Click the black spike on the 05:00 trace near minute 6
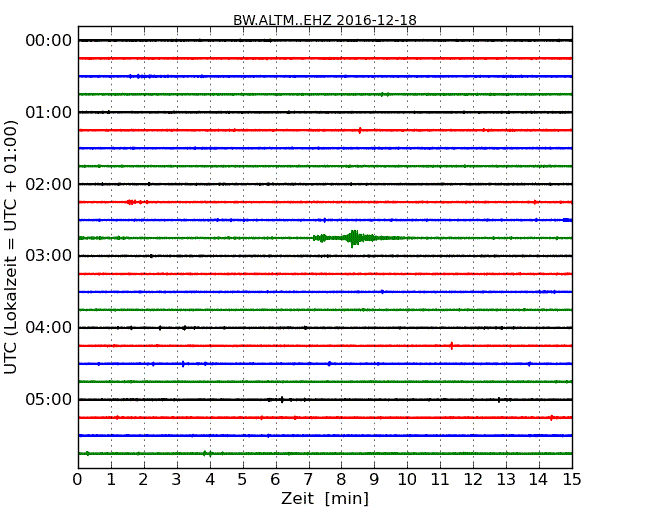 [x=282, y=400]
